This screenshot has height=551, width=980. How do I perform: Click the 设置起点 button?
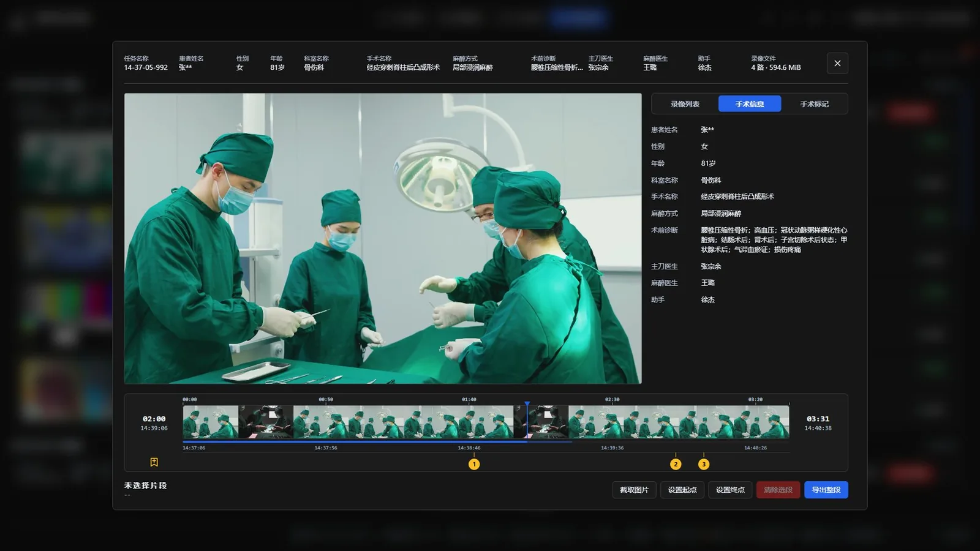click(682, 490)
